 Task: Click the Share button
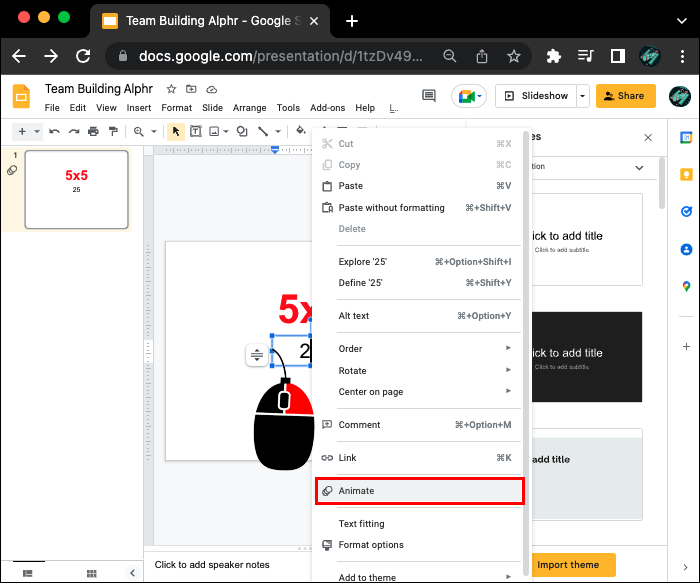click(626, 96)
